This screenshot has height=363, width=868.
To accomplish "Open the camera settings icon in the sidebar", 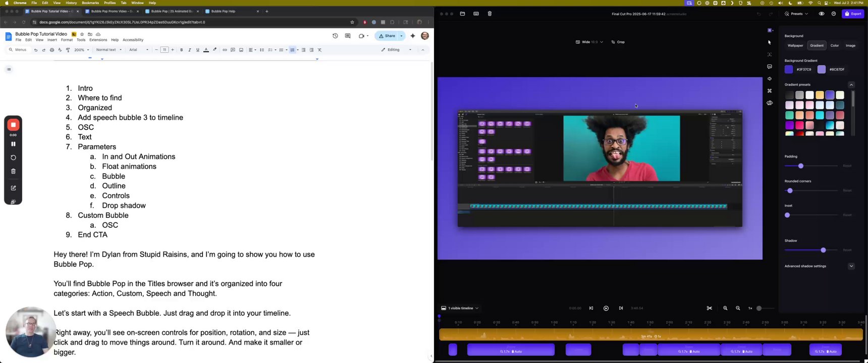I will click(x=770, y=103).
